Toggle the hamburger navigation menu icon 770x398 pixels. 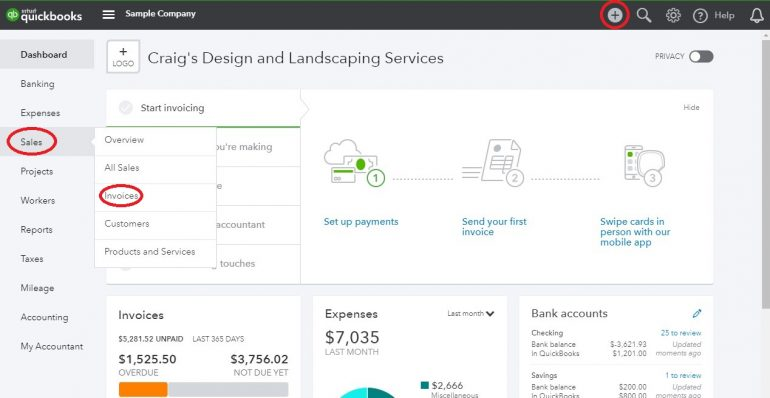coord(109,14)
